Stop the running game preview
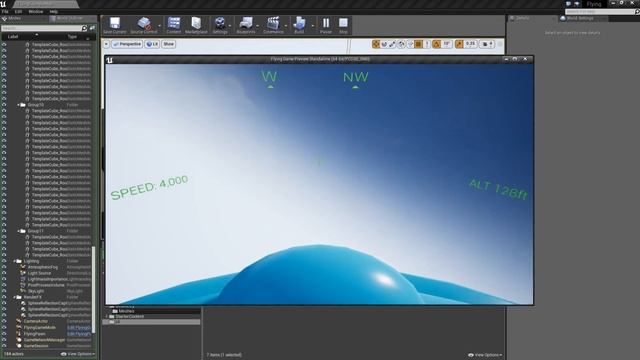 click(343, 25)
